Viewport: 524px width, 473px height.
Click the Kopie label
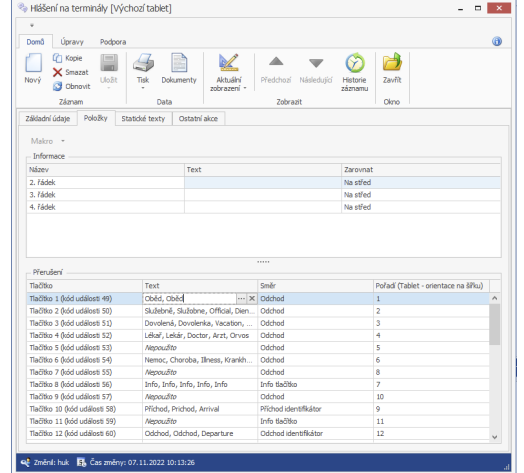coord(74,58)
